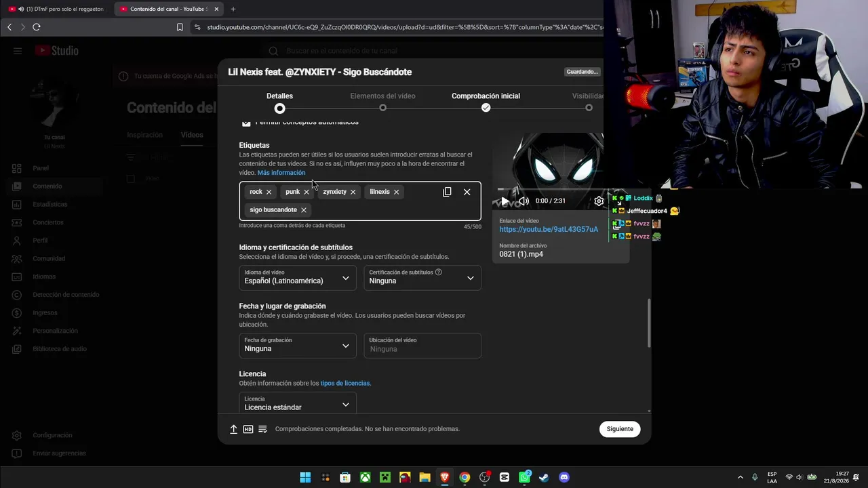Click the video preview progress bar
Viewport: 868px width, 488px height.
tap(551, 190)
